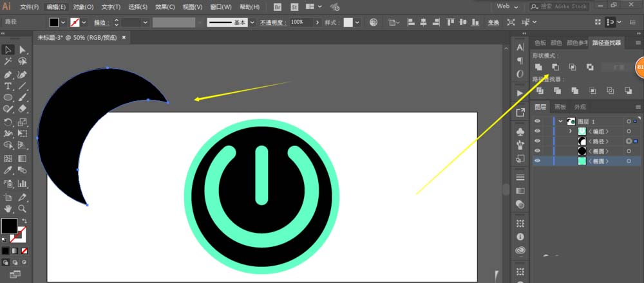Click target circle of green <椭圆> row
The width and height of the screenshot is (644, 283).
pyautogui.click(x=629, y=161)
